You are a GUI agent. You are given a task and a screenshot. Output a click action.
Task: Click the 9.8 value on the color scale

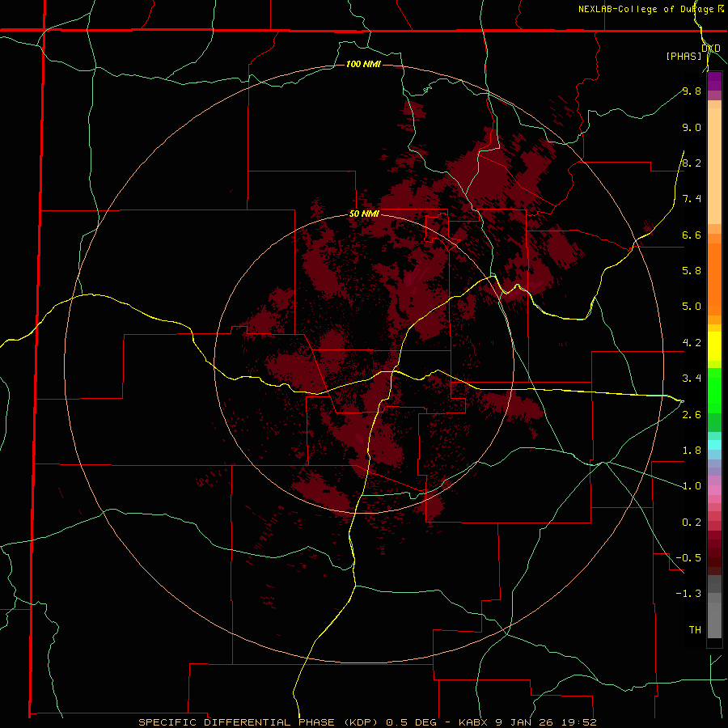[692, 91]
